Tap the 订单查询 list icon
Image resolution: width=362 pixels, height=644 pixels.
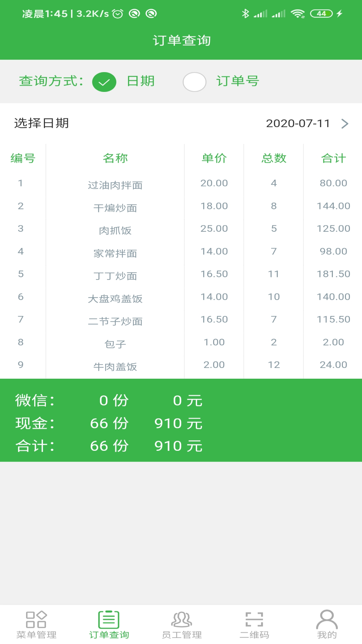(109, 619)
